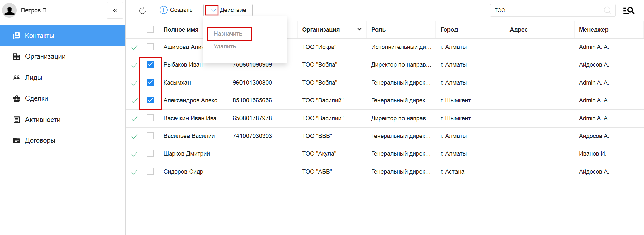Choose Назначить from the action menu
644x235 pixels.
[x=228, y=34]
